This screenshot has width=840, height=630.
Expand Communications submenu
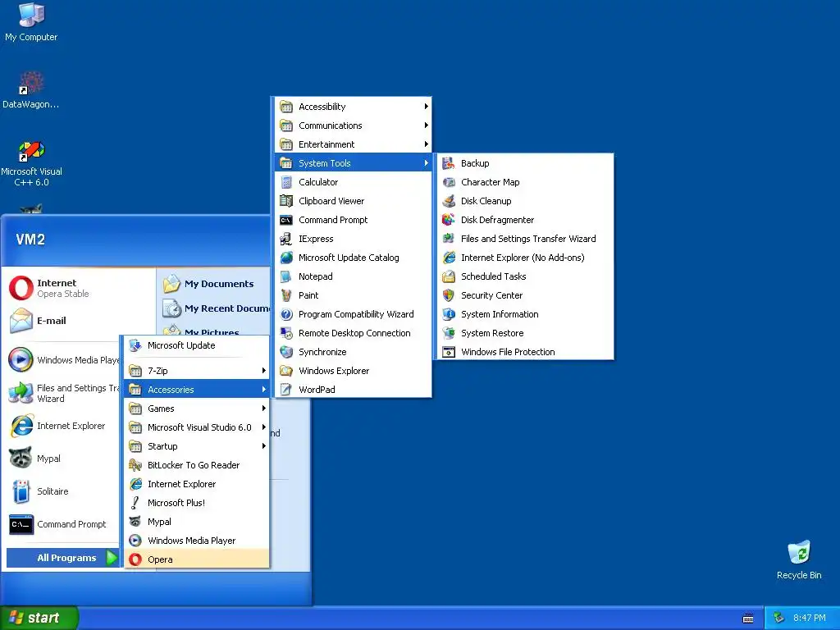(x=353, y=126)
